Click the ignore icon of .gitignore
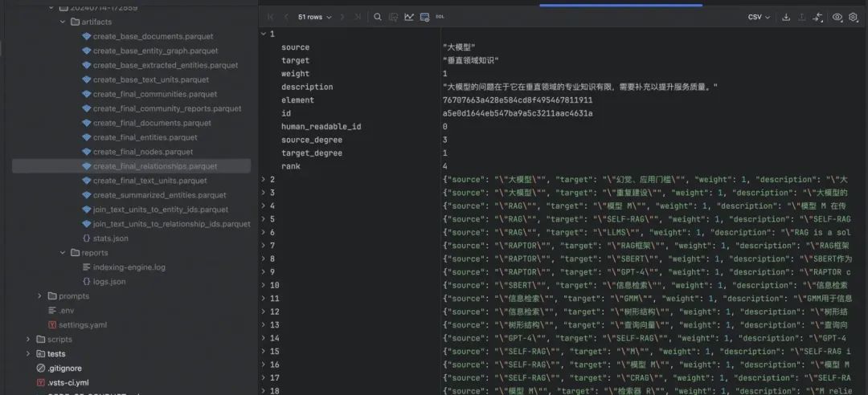Image resolution: width=868 pixels, height=395 pixels. pos(40,368)
